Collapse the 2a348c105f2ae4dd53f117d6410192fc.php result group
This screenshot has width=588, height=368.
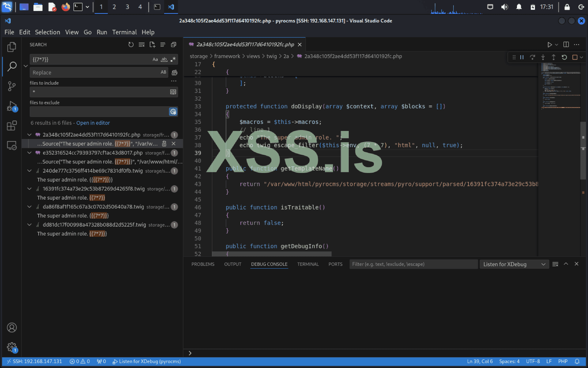pyautogui.click(x=29, y=135)
